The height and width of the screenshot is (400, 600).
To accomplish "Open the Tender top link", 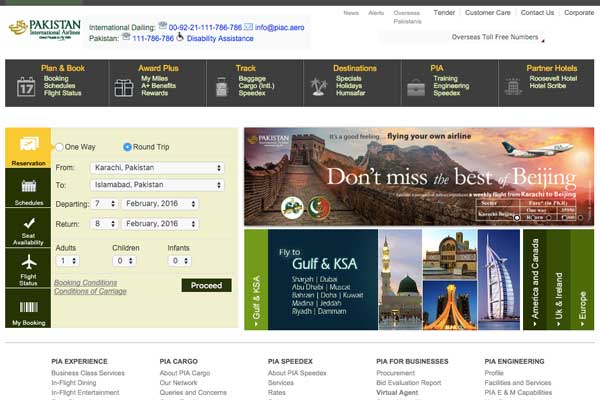I will [x=444, y=13].
